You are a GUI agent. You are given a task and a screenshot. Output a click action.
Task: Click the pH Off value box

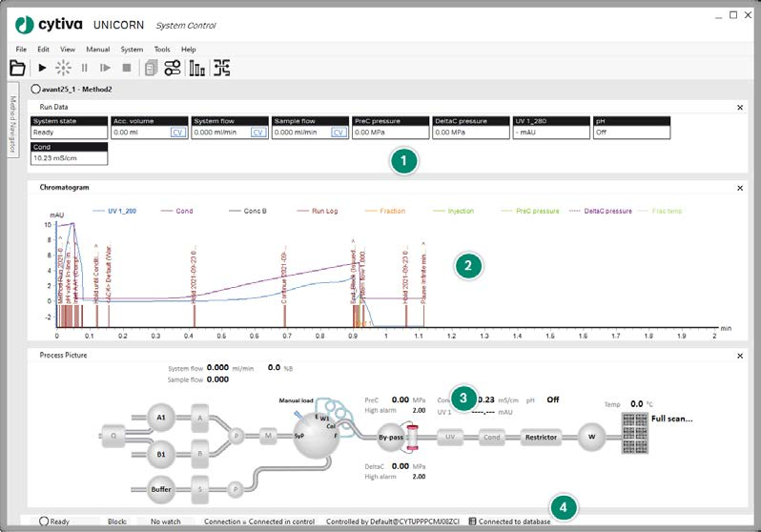[x=631, y=133]
